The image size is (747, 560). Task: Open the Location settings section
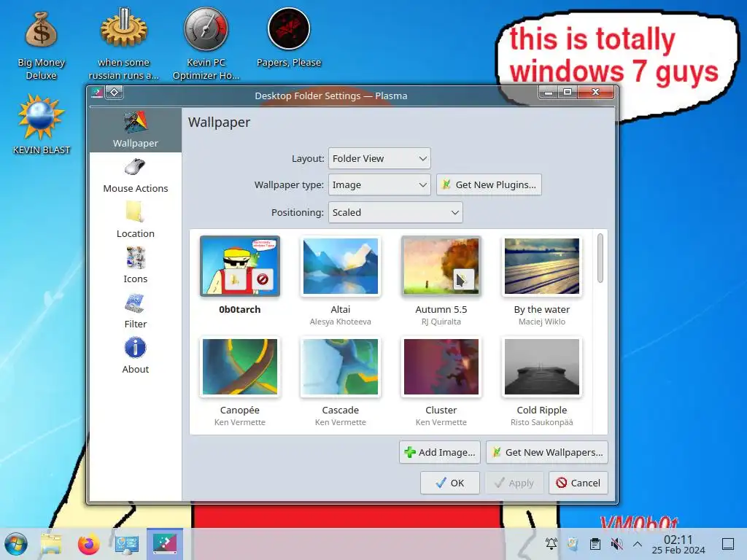(135, 220)
